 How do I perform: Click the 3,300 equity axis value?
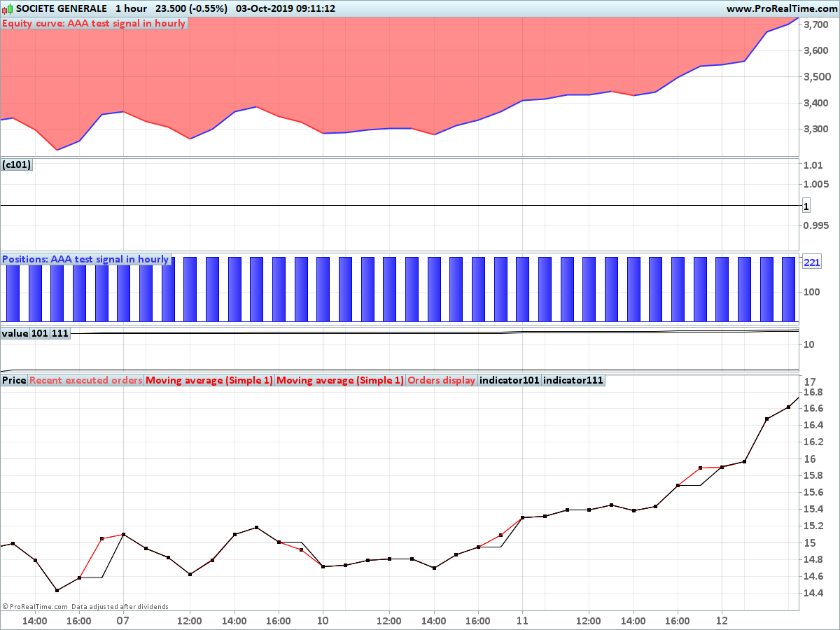click(816, 129)
